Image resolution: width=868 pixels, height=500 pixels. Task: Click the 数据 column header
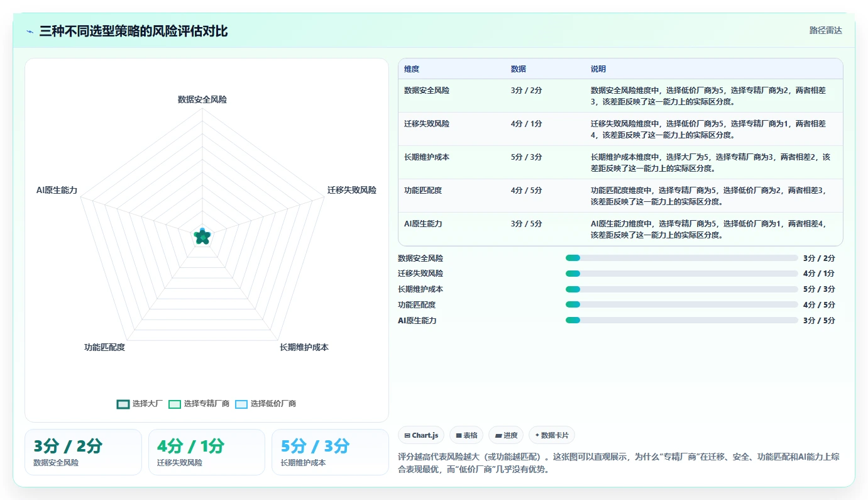tap(519, 69)
